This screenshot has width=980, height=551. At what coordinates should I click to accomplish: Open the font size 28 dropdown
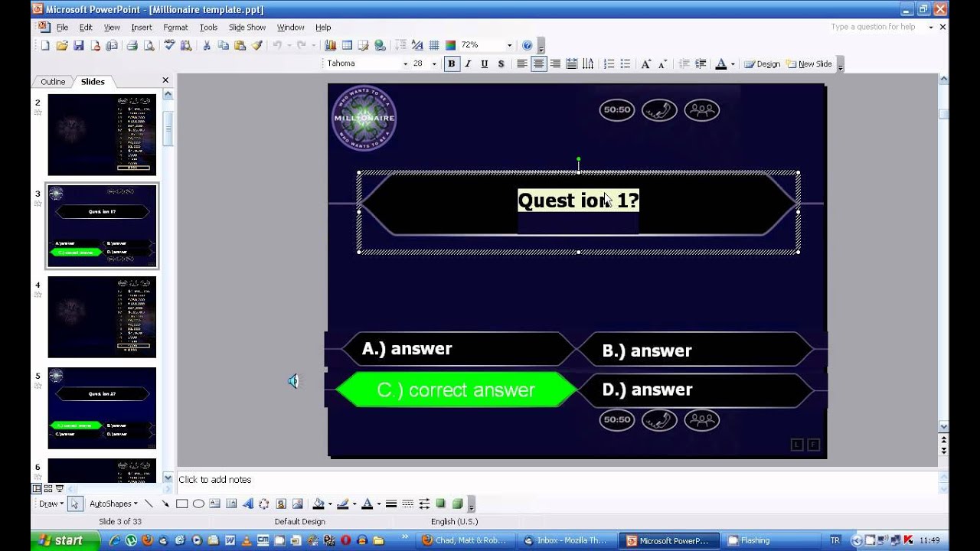coord(434,64)
